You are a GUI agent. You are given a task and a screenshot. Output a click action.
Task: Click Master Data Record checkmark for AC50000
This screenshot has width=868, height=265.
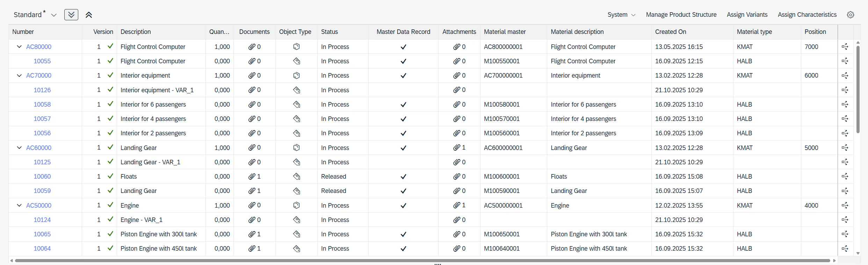click(403, 206)
